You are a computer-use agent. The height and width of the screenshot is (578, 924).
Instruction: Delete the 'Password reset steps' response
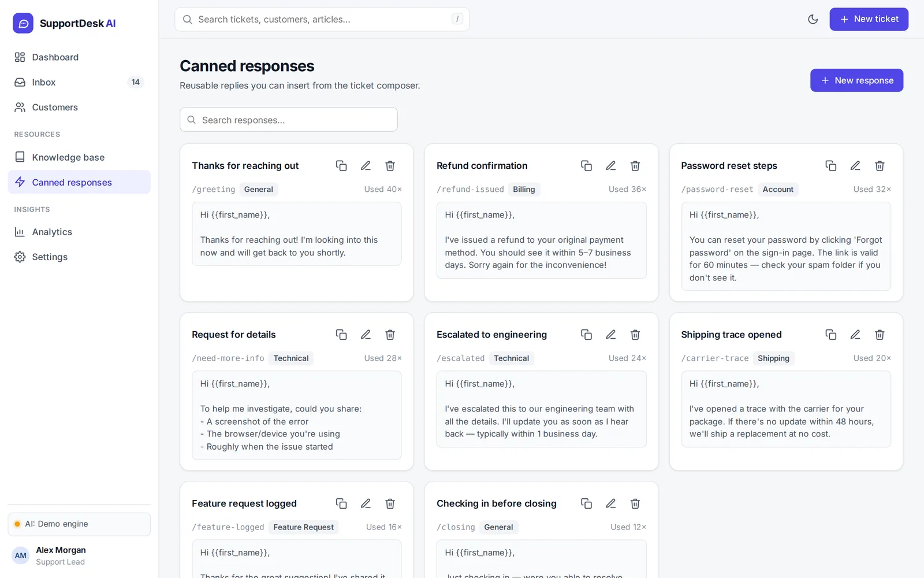[879, 166]
